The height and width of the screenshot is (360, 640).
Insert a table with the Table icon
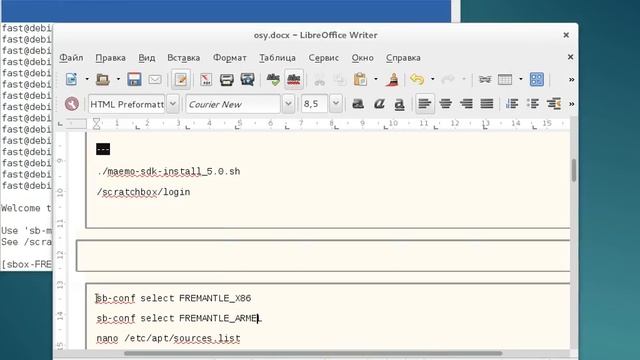point(505,79)
